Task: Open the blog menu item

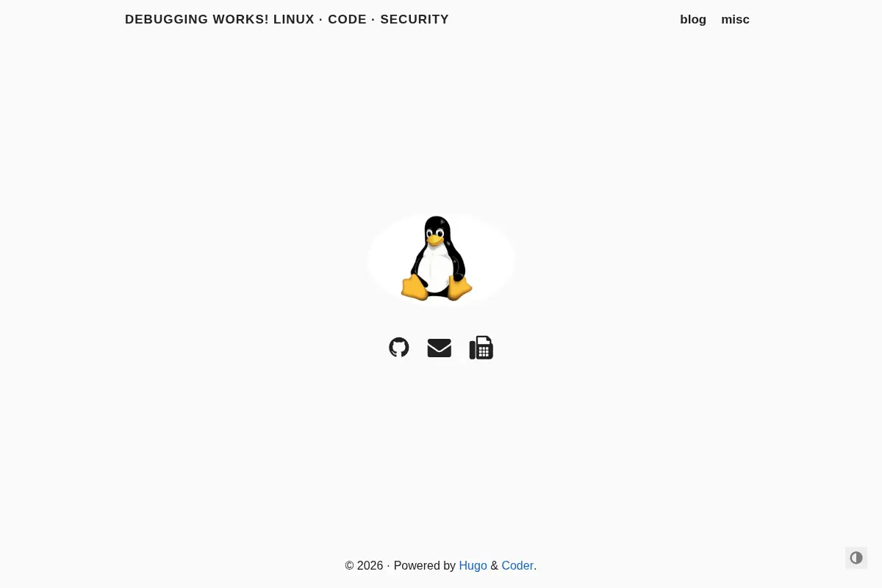Action: (x=693, y=20)
